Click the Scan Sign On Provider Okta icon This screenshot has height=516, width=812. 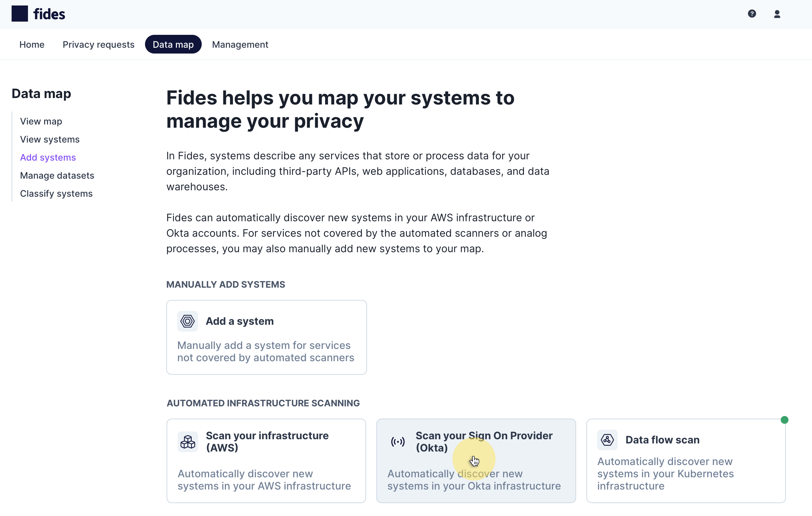tap(397, 441)
